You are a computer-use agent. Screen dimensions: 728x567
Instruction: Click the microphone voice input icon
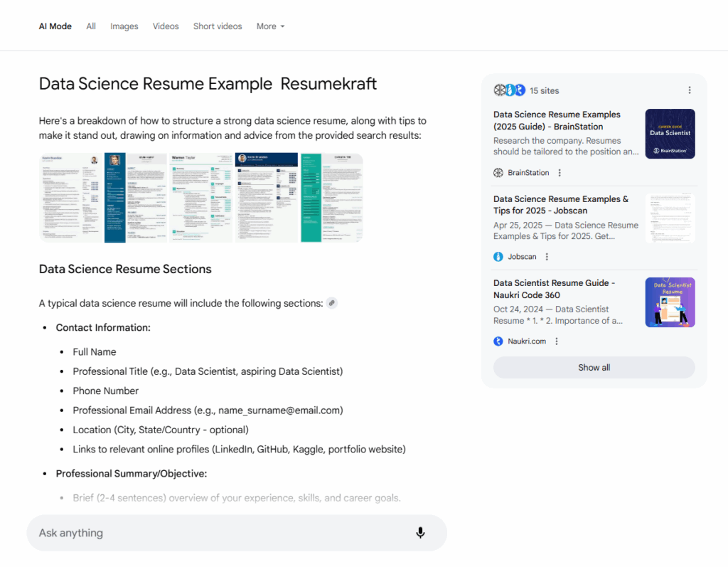coord(420,533)
